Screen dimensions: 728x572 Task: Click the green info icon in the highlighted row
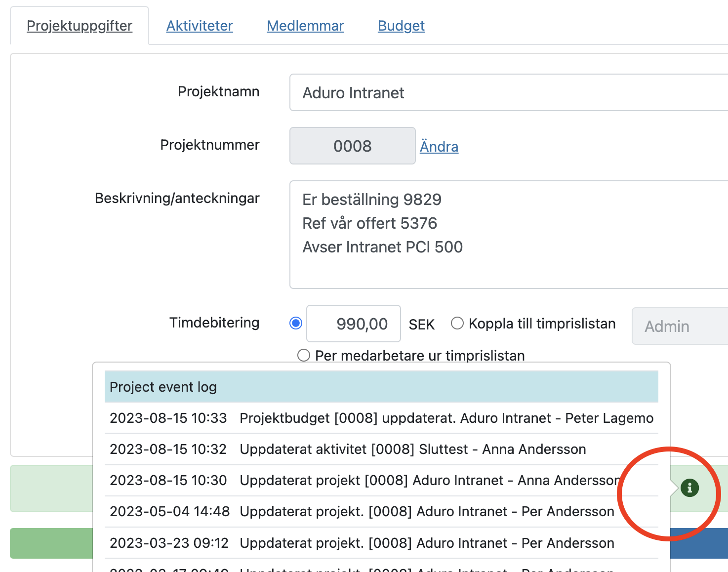pyautogui.click(x=689, y=488)
